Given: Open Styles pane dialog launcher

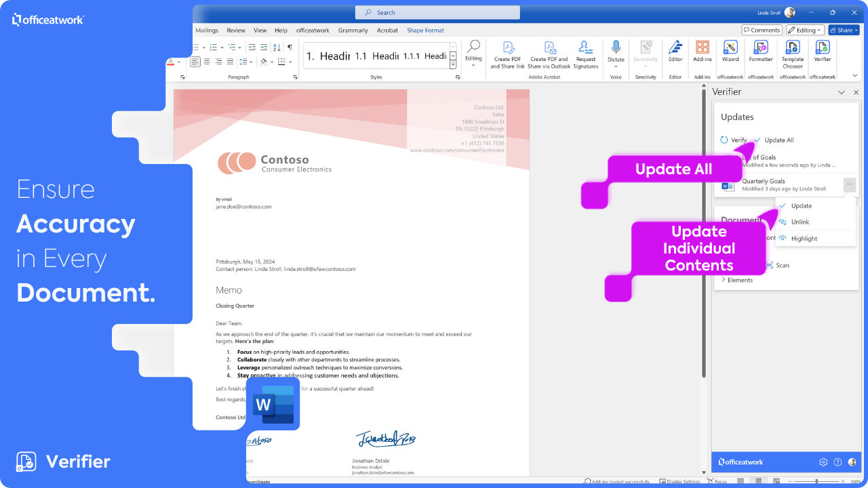Looking at the screenshot, I should pos(458,77).
